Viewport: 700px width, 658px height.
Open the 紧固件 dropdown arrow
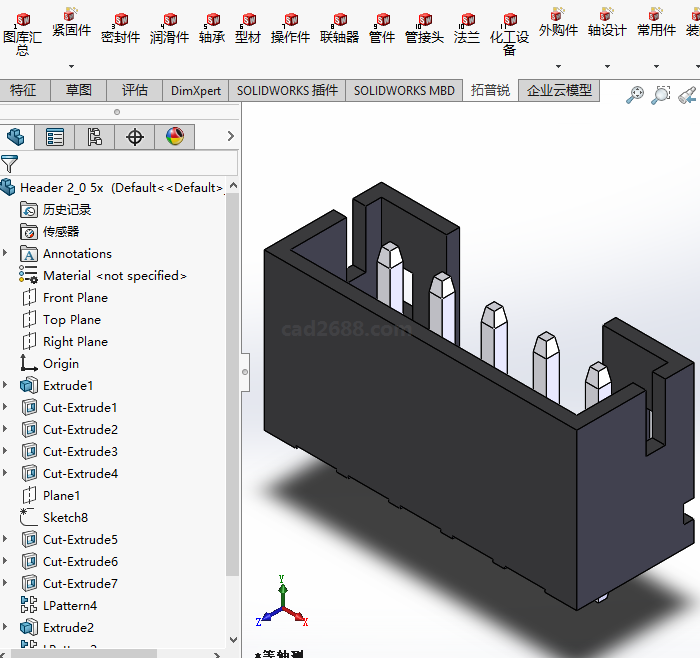[71, 66]
